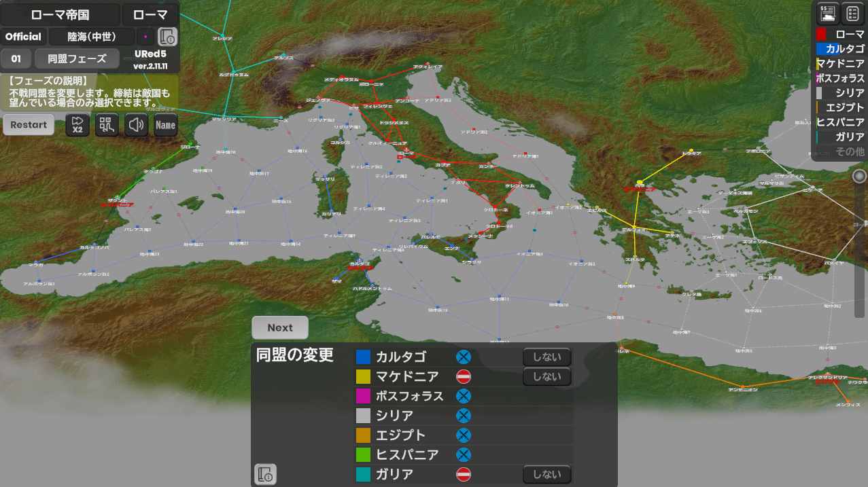Mute sound with the speaker icon

coord(137,125)
